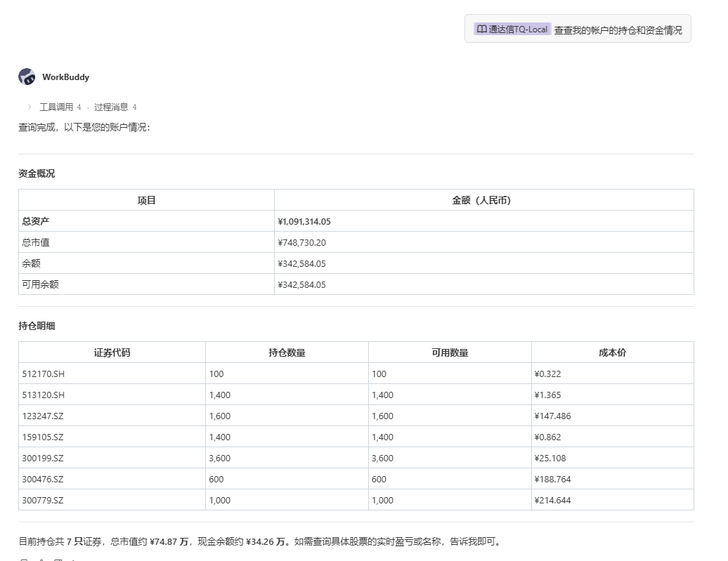728x561 pixels.
Task: Click the 总资产 row label
Action: coord(36,221)
